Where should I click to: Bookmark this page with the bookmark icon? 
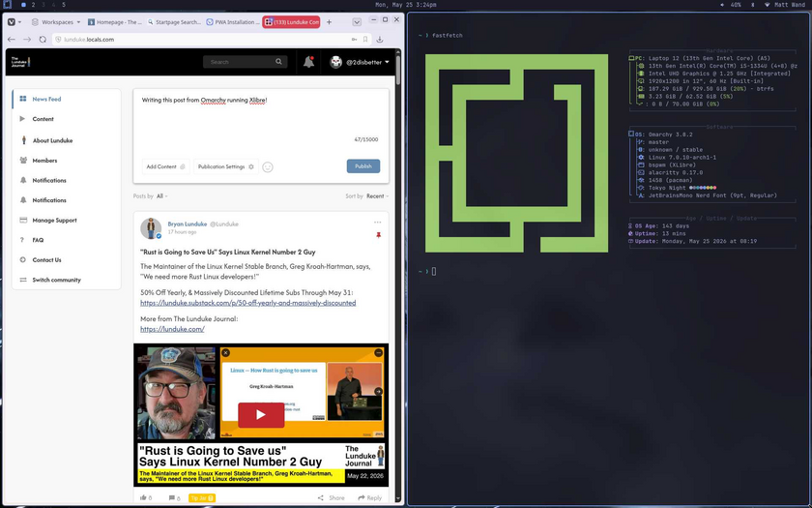pos(365,40)
